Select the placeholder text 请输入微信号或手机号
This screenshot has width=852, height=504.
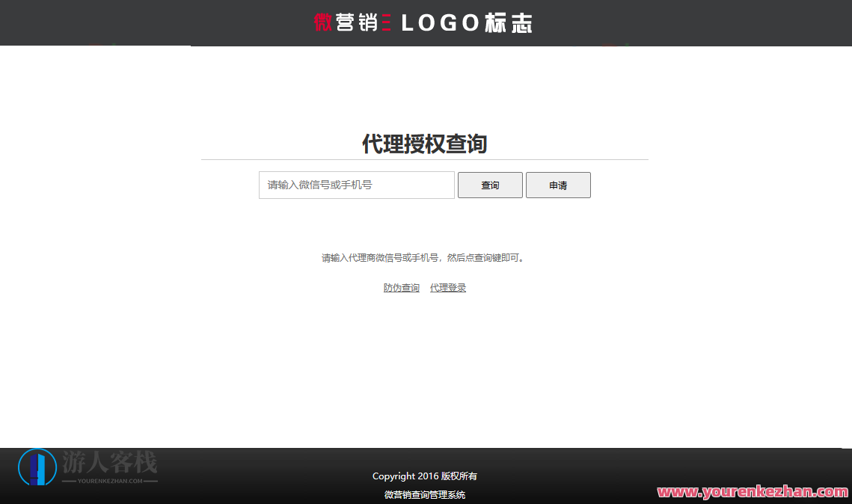point(321,185)
